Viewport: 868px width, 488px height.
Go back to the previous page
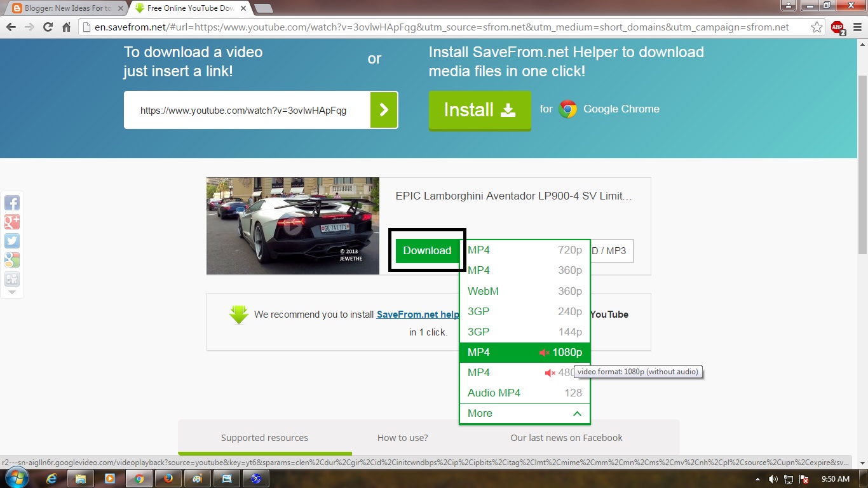pyautogui.click(x=11, y=27)
